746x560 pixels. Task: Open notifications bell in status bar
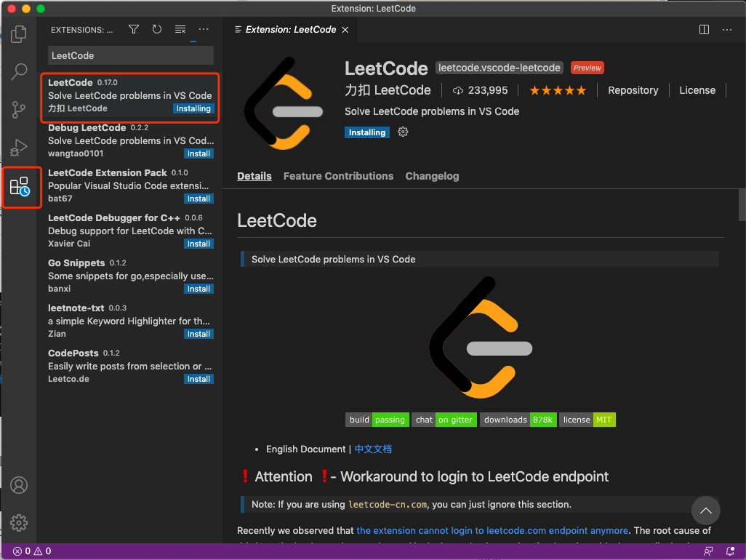click(730, 551)
